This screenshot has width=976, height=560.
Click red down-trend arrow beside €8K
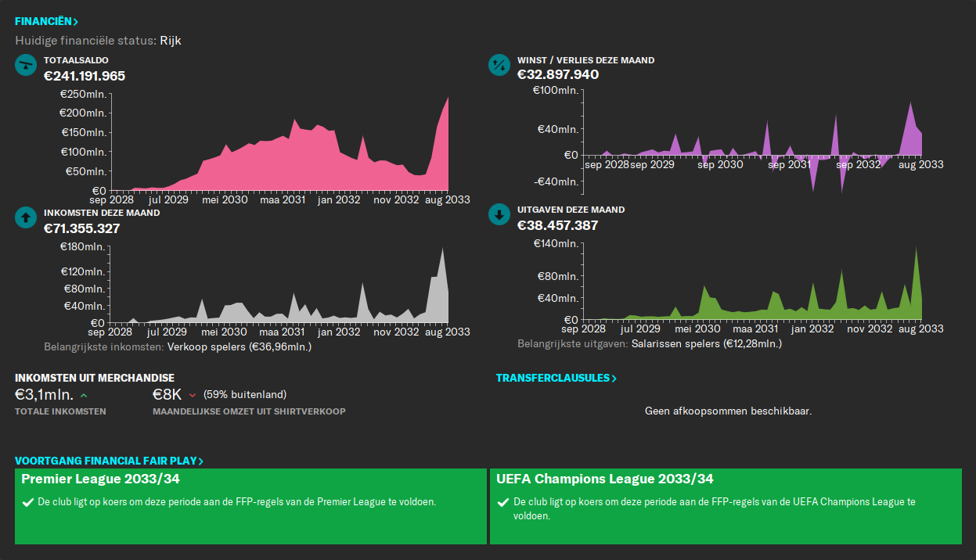click(193, 395)
